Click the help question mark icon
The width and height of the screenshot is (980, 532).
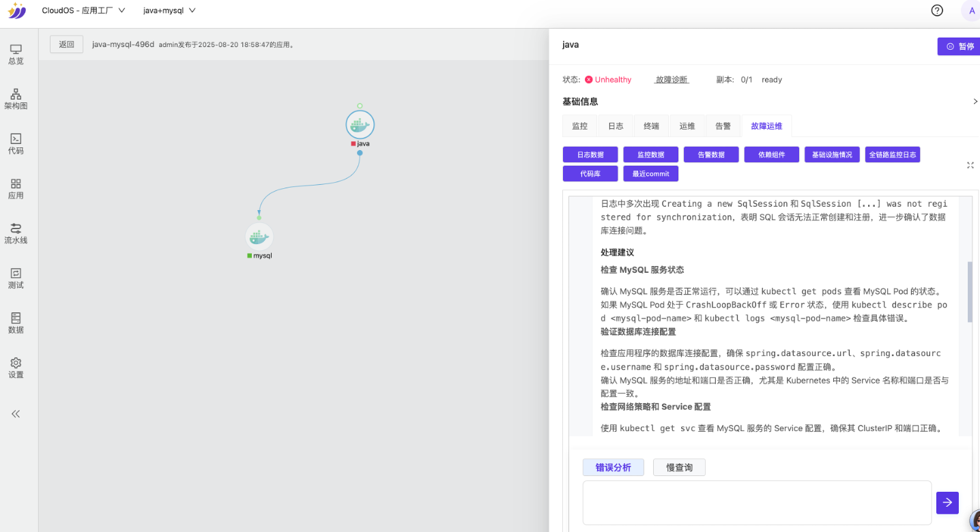(937, 10)
